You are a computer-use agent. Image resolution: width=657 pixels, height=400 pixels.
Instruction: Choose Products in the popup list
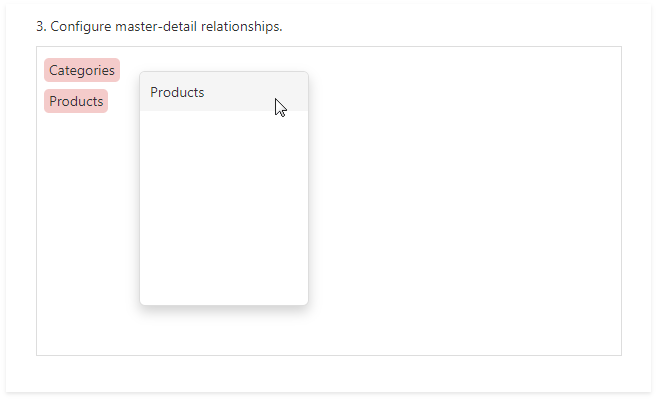(x=177, y=92)
